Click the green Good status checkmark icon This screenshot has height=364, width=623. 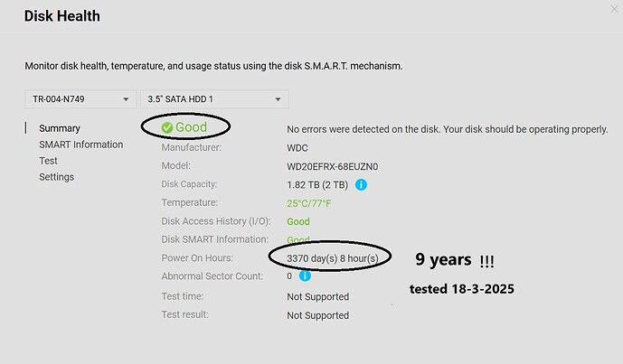click(x=167, y=127)
